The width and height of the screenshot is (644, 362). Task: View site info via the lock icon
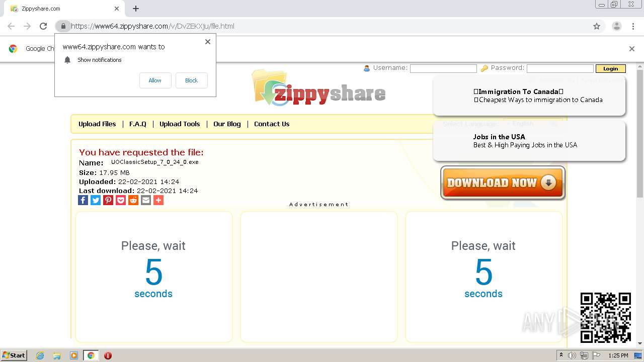[63, 26]
